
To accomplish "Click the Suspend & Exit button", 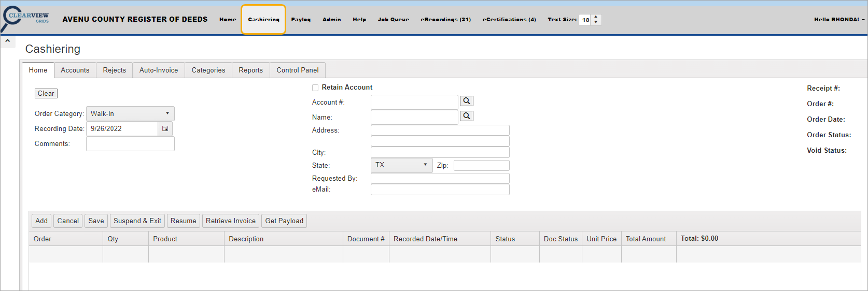I will 137,221.
